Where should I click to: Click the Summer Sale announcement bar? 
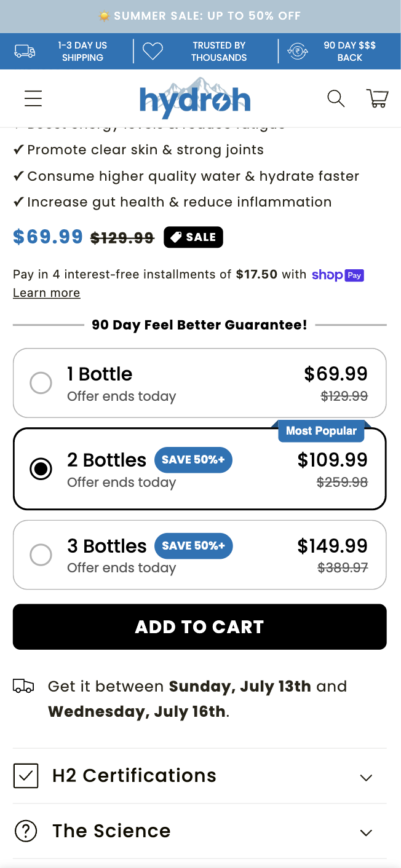click(x=200, y=16)
